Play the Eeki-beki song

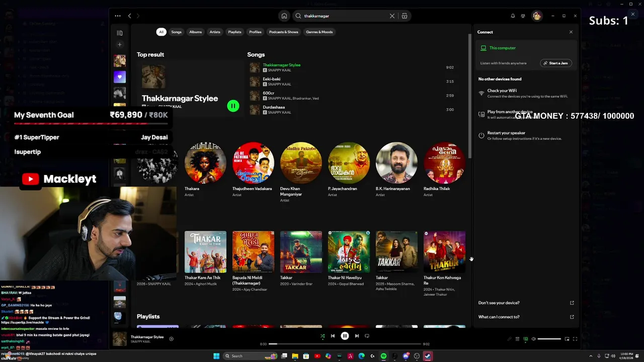[352, 81]
